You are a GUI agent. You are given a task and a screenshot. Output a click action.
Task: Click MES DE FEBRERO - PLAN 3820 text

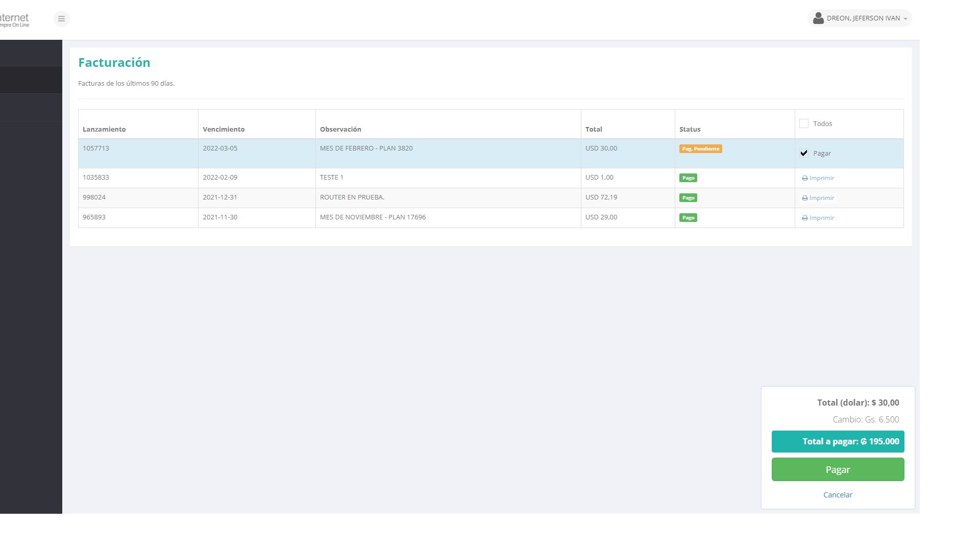[366, 148]
